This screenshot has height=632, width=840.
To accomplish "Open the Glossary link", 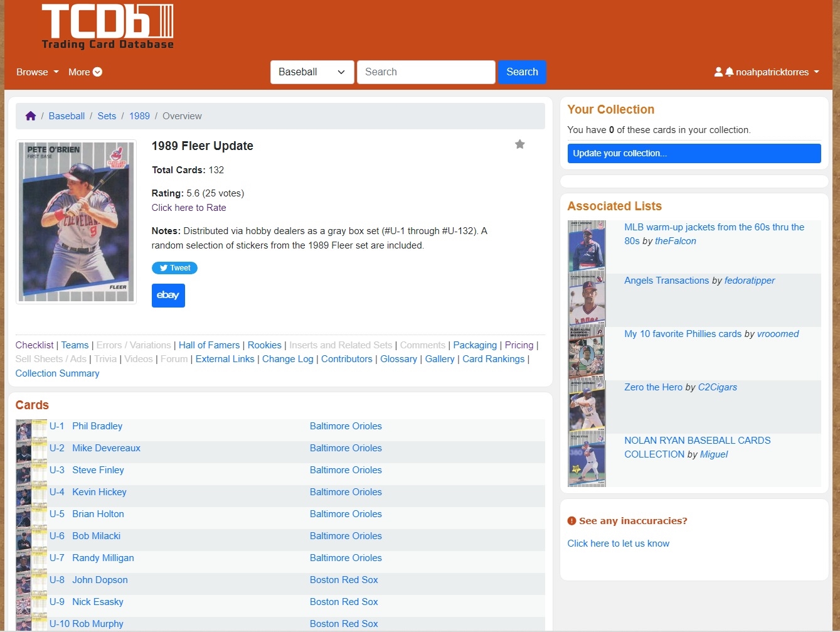I will coord(398,359).
